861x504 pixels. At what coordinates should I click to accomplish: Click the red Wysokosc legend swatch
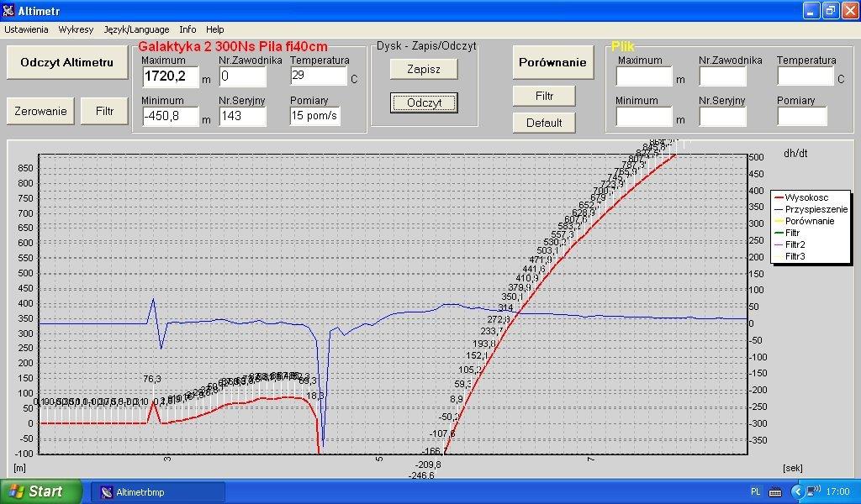pyautogui.click(x=778, y=197)
